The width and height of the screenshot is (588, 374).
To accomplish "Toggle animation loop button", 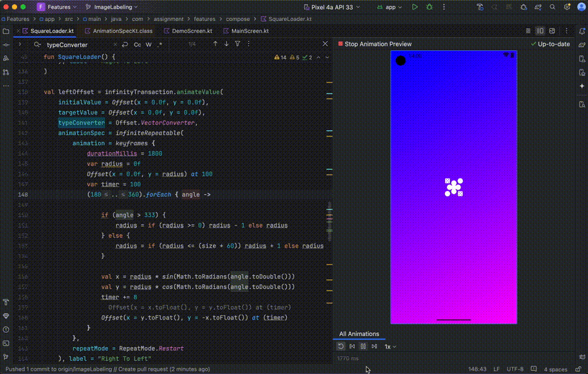I will coord(341,347).
